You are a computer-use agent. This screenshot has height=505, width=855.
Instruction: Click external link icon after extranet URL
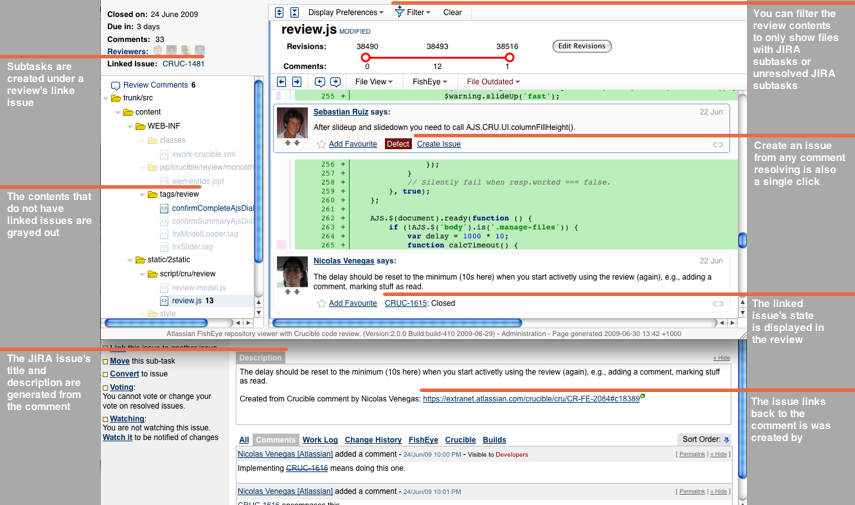[643, 396]
